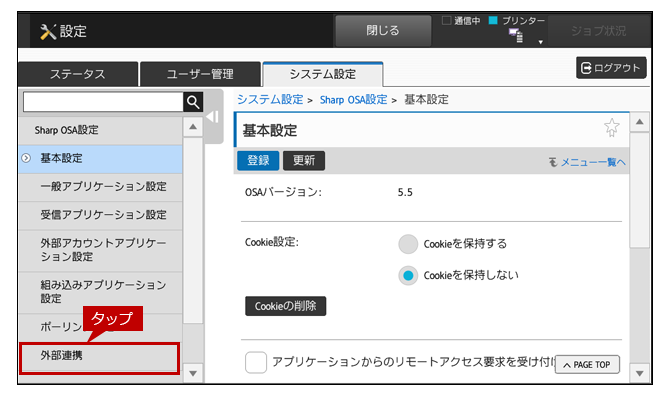
Task: Click the 閉じる button
Action: (x=383, y=30)
